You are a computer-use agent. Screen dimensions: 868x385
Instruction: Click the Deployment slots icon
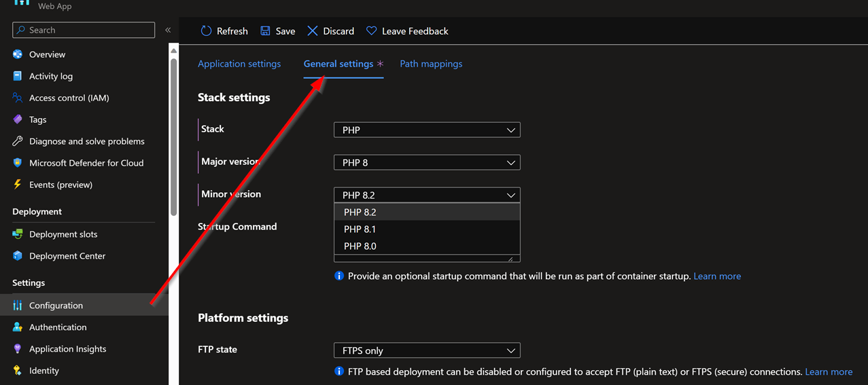tap(18, 234)
